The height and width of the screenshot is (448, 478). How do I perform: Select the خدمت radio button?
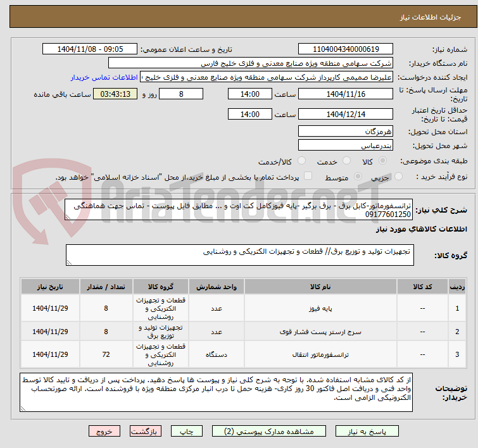[346, 160]
